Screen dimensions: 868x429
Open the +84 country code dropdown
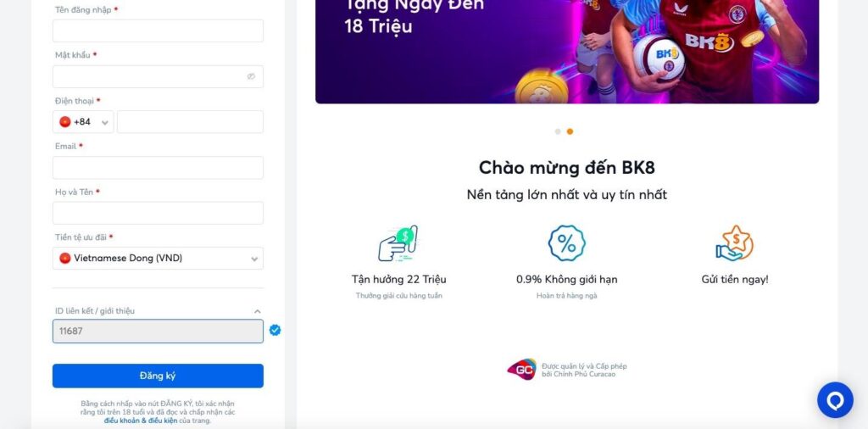click(83, 122)
